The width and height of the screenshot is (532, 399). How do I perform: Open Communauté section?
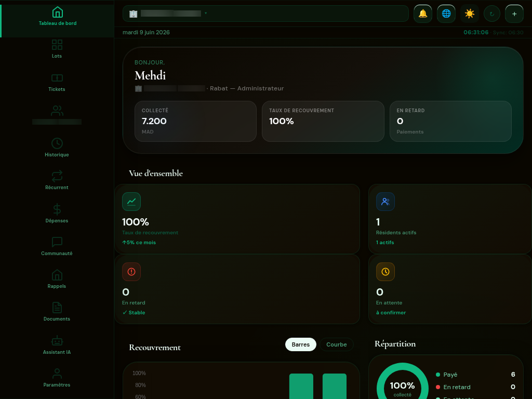tap(57, 246)
